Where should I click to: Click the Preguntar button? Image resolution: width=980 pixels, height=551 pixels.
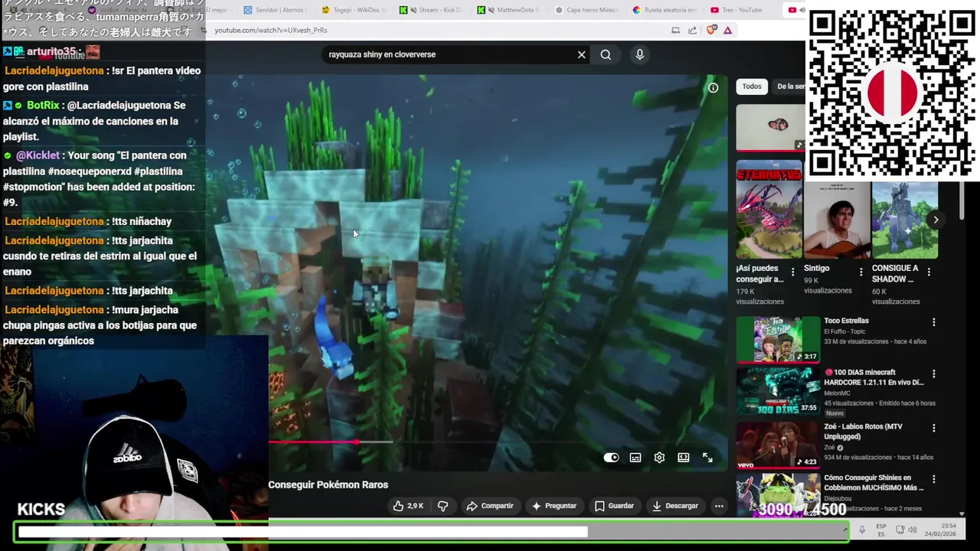pyautogui.click(x=554, y=506)
